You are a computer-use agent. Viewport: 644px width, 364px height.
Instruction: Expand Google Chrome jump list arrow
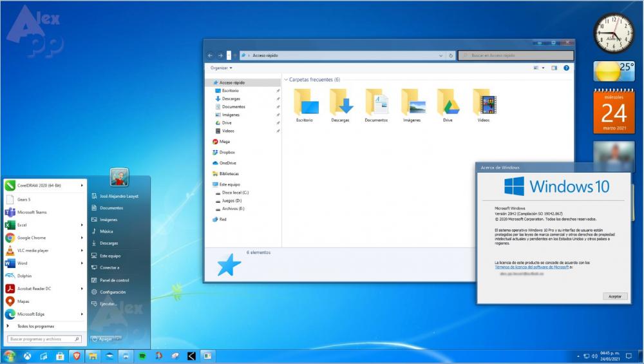(x=82, y=238)
